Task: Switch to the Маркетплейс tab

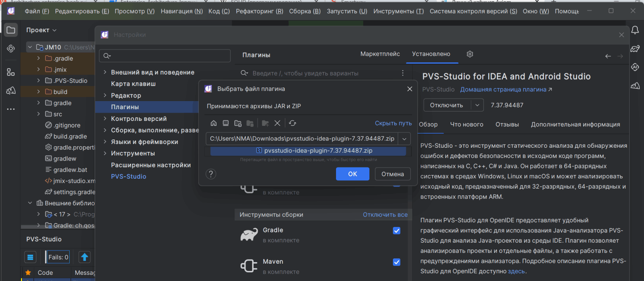Action: (x=380, y=54)
